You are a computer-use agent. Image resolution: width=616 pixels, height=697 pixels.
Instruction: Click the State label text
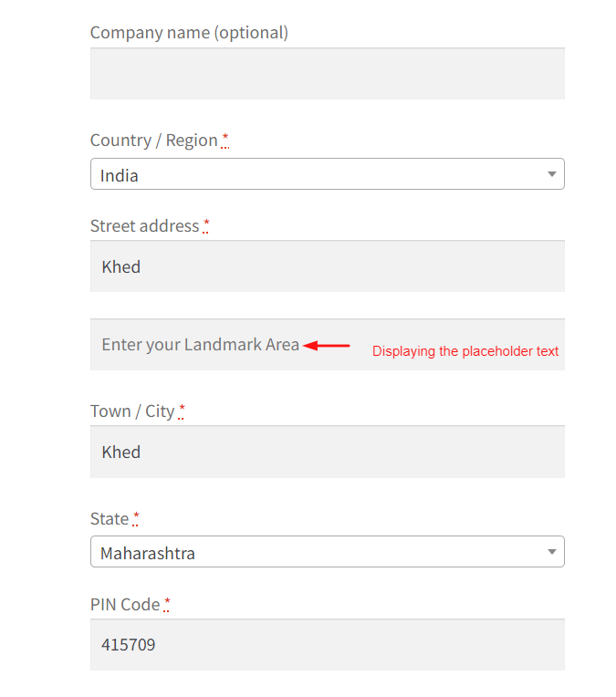pyautogui.click(x=110, y=519)
